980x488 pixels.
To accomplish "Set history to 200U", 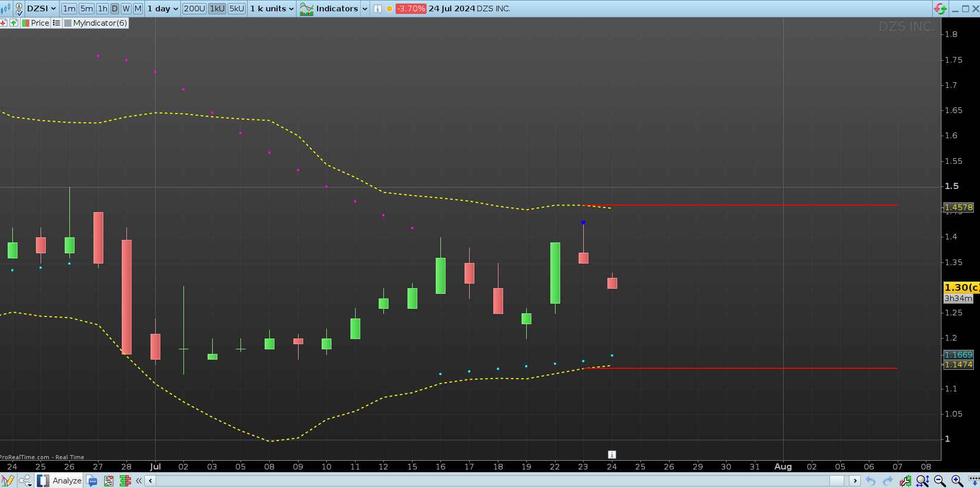I will pos(194,9).
